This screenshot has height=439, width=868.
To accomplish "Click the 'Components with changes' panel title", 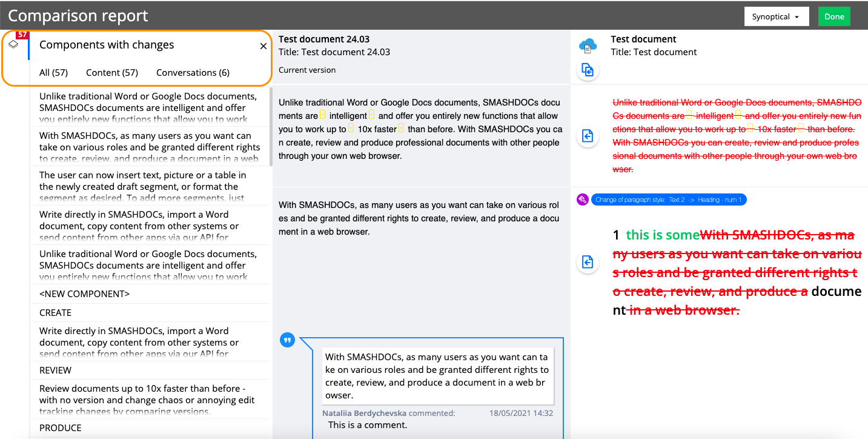I will [107, 45].
